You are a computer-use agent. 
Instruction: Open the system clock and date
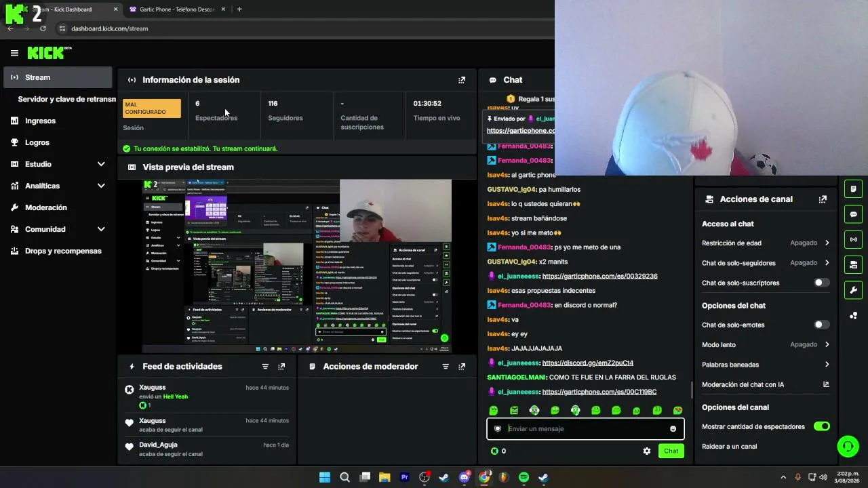848,477
